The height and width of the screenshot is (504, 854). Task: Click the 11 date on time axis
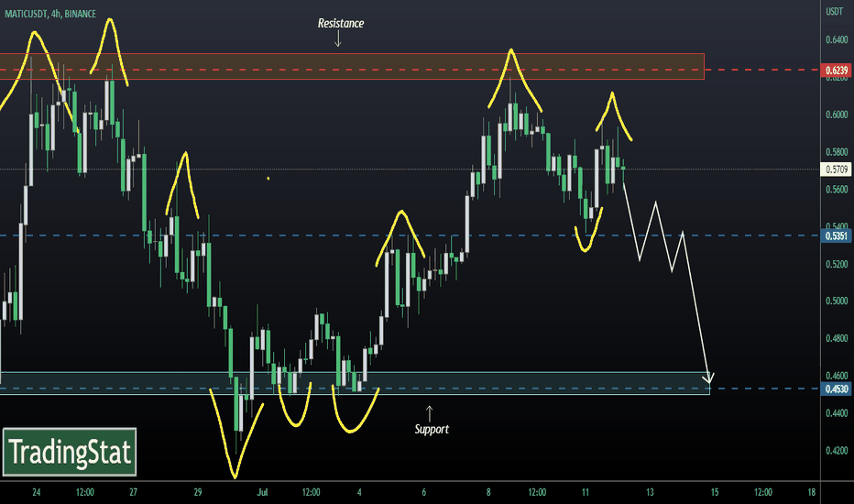[x=585, y=492]
